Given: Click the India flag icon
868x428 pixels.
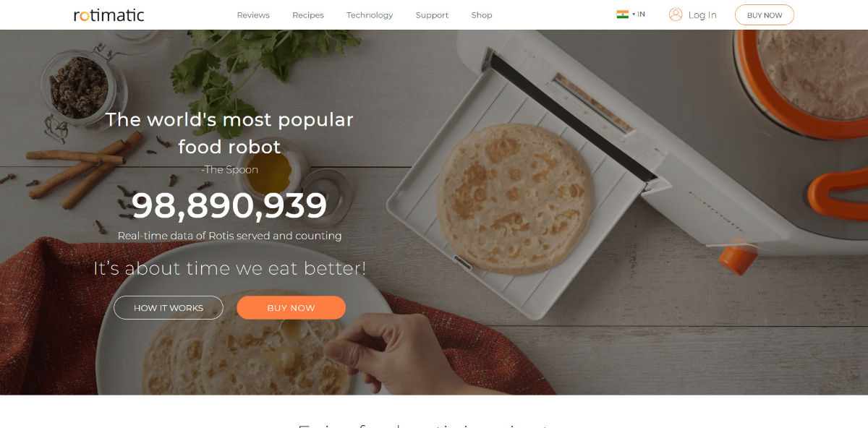Looking at the screenshot, I should pyautogui.click(x=622, y=14).
